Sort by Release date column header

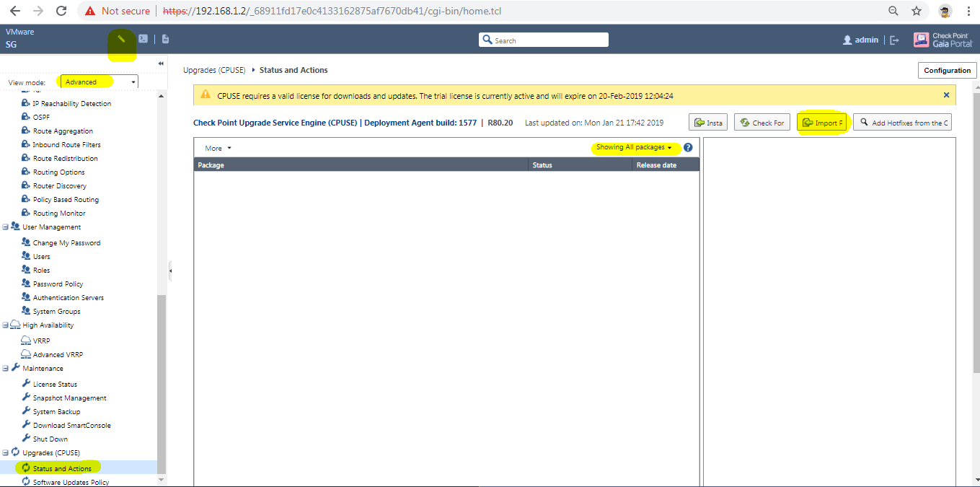pos(666,165)
